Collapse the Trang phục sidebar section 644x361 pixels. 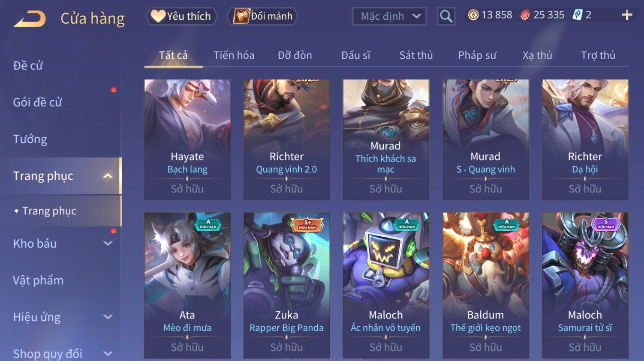click(x=108, y=176)
